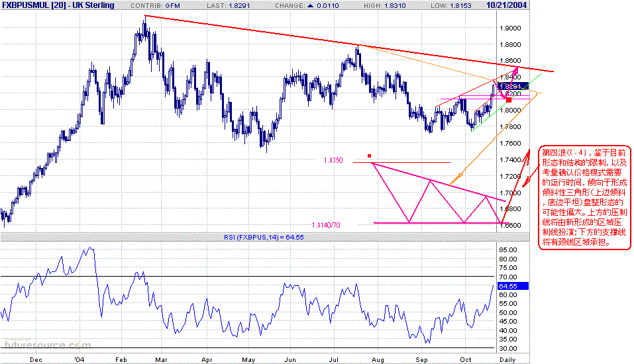Click the red-bordered Chinese commentary box
Screen dimensions: 634x364
click(x=584, y=198)
